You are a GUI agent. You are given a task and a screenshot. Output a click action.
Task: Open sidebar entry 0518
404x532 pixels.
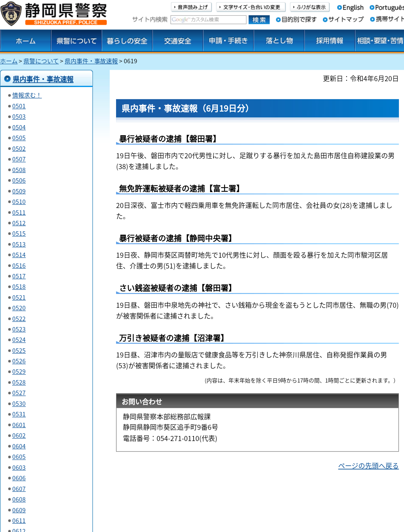(x=19, y=287)
